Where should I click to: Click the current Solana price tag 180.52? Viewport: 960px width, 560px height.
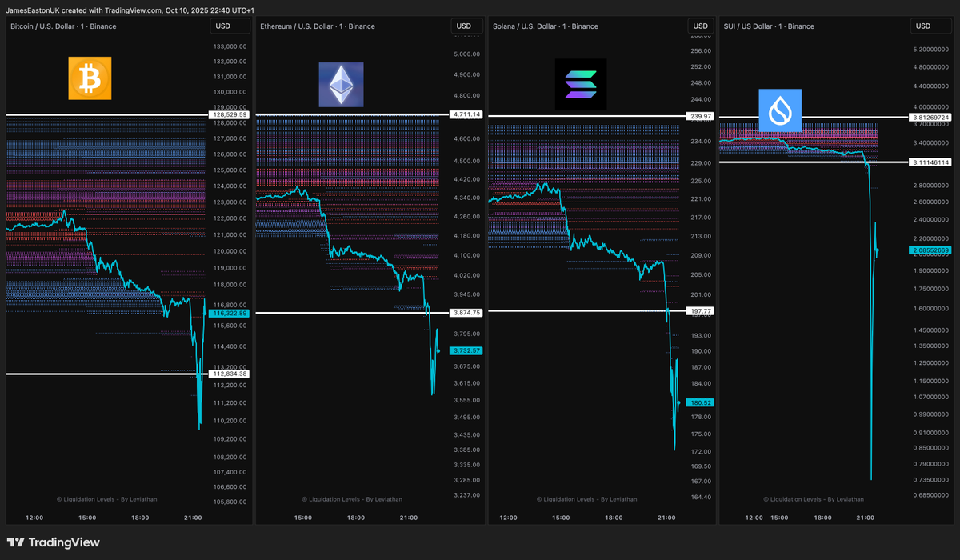[x=701, y=402]
